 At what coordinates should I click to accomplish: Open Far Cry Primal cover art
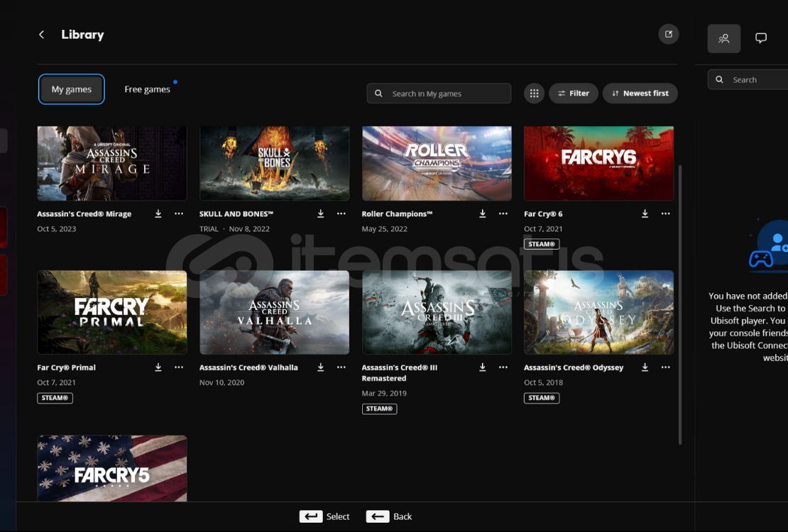click(112, 313)
